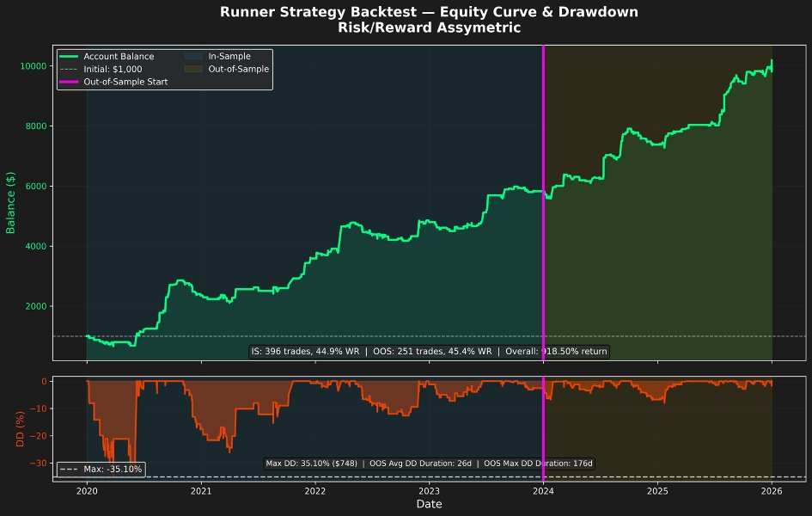812x516 pixels.
Task: Click the 4000 balance axis tick label
Action: point(36,247)
